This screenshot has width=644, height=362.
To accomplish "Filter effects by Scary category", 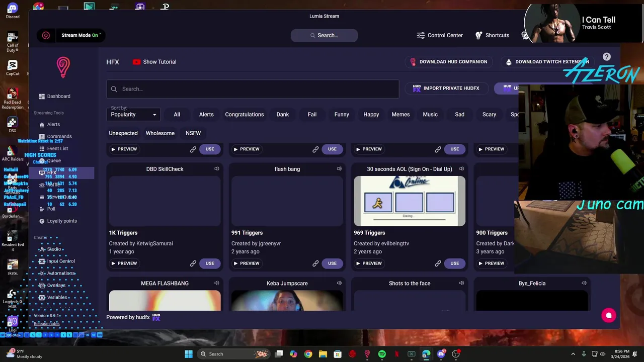I will [x=489, y=114].
